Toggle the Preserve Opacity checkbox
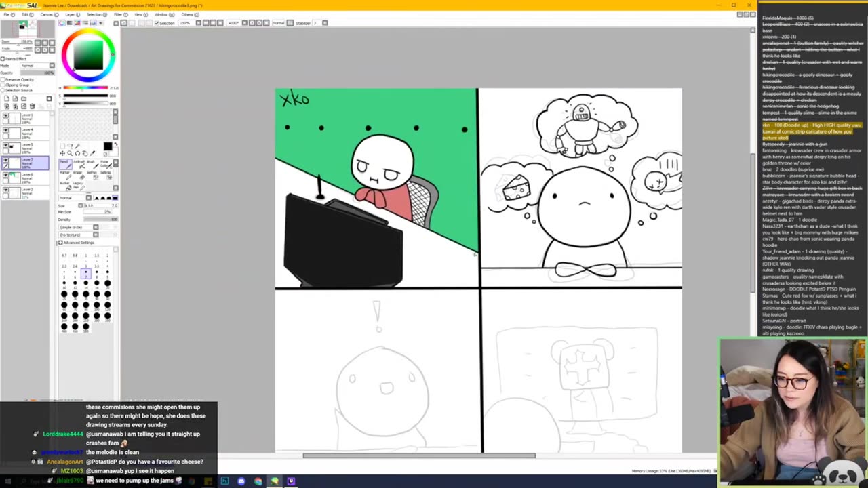The height and width of the screenshot is (488, 868). 3,79
